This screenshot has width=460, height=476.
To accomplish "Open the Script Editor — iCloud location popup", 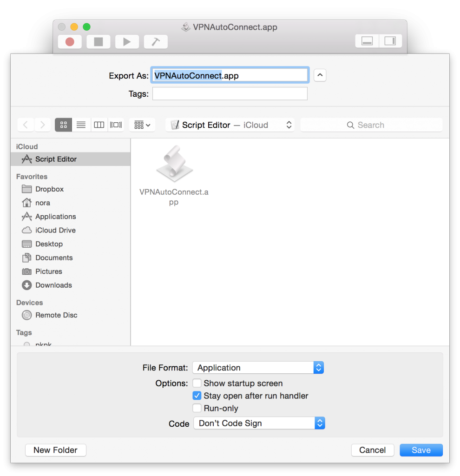I will pyautogui.click(x=230, y=125).
